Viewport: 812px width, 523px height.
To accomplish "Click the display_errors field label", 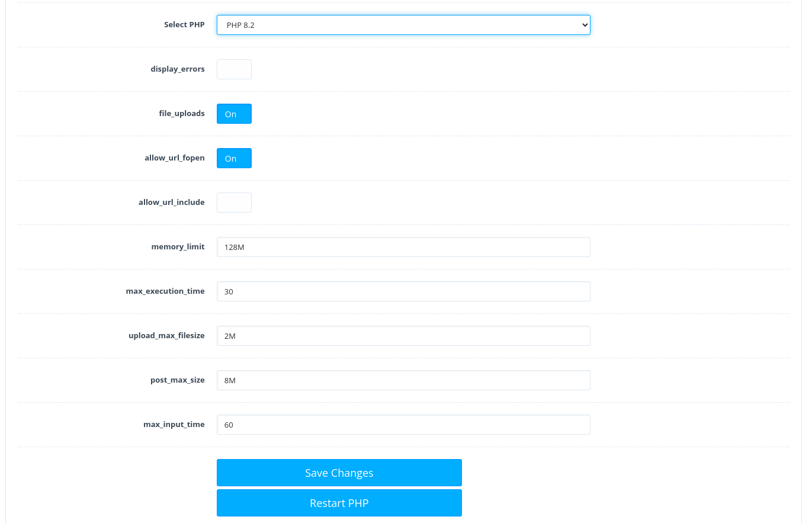I will (x=178, y=69).
